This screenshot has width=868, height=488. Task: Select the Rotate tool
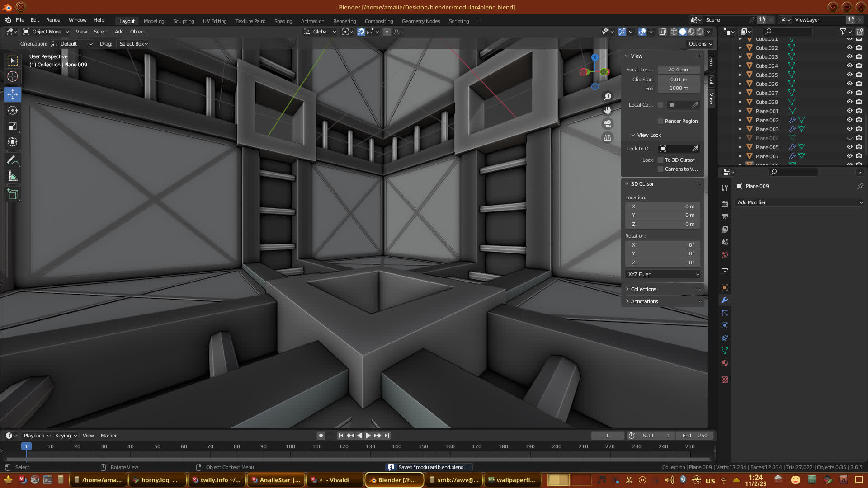pyautogui.click(x=13, y=110)
